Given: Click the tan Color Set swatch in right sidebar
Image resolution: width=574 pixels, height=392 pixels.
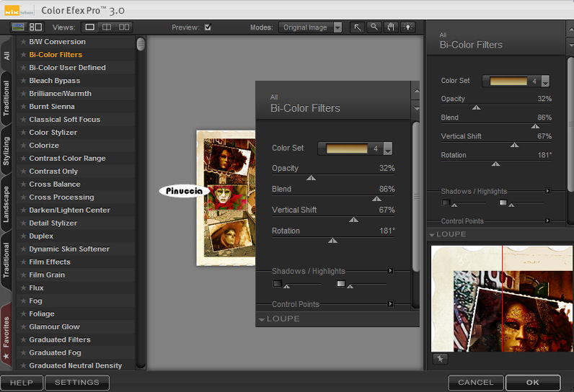Looking at the screenshot, I should [x=508, y=81].
